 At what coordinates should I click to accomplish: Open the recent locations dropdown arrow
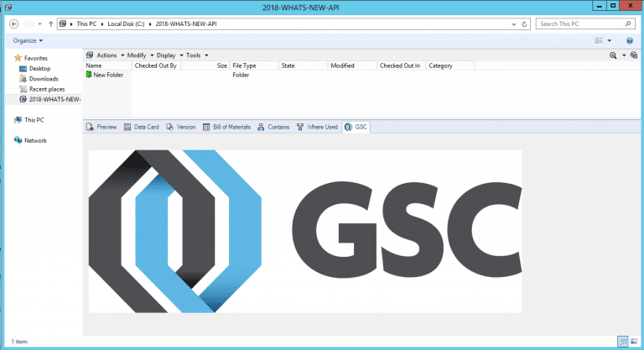coord(40,24)
